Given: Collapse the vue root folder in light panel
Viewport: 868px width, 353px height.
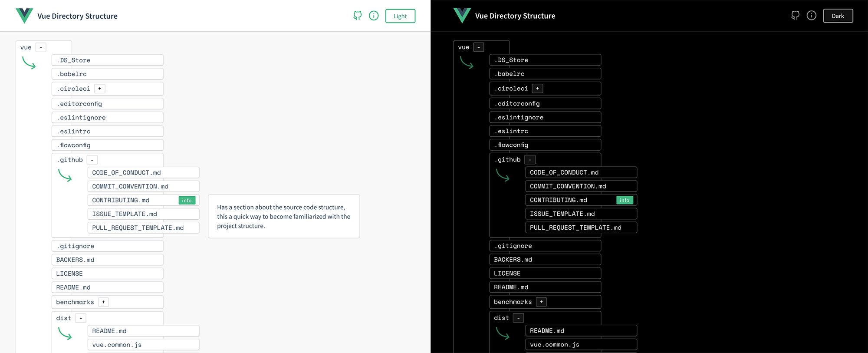Looking at the screenshot, I should point(41,47).
